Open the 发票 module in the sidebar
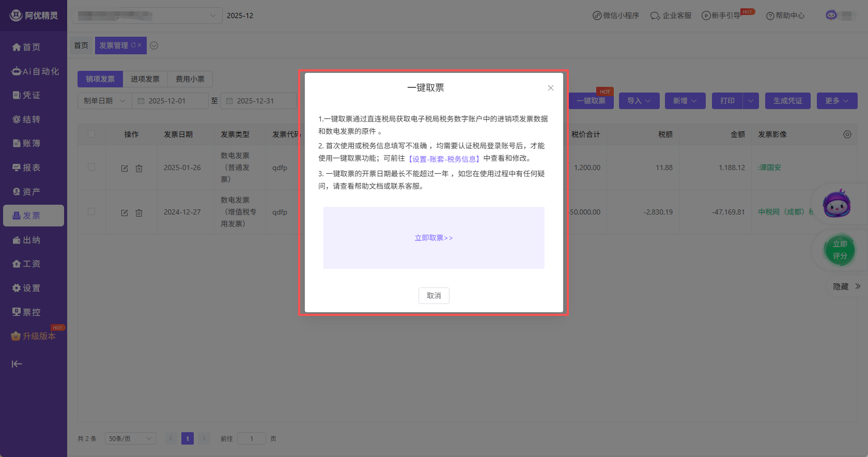 coord(34,216)
